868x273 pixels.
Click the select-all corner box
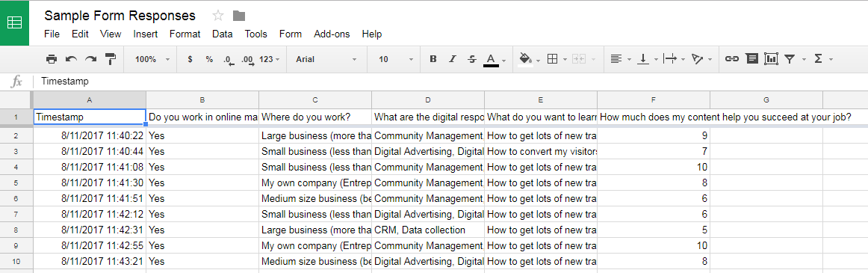click(16, 100)
